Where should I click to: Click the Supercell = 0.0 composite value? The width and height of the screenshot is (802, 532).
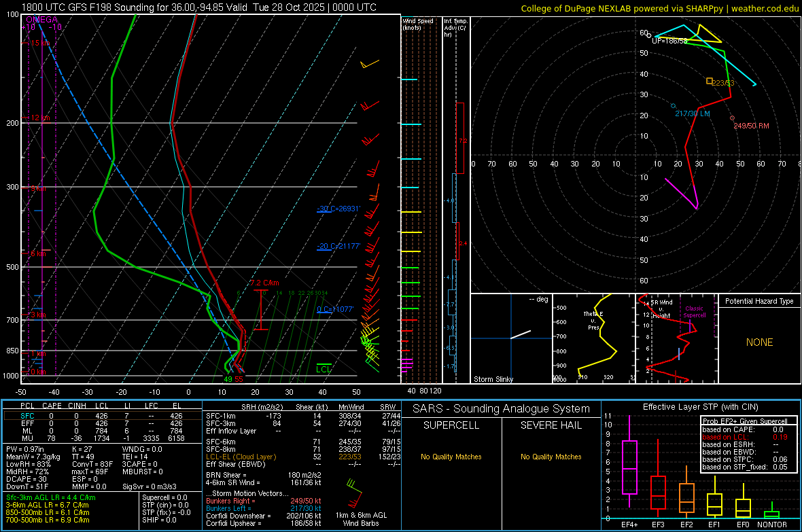pyautogui.click(x=164, y=497)
